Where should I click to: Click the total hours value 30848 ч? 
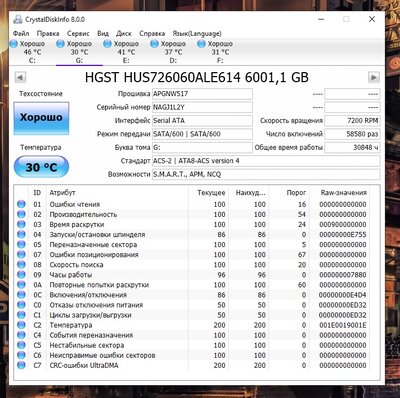[x=352, y=147]
